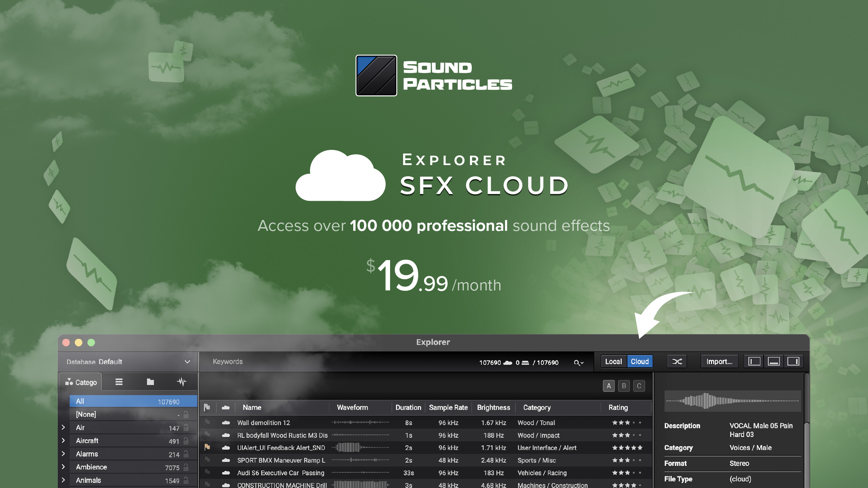Sort by the Duration column header
Image resolution: width=868 pixels, height=488 pixels.
pyautogui.click(x=408, y=407)
